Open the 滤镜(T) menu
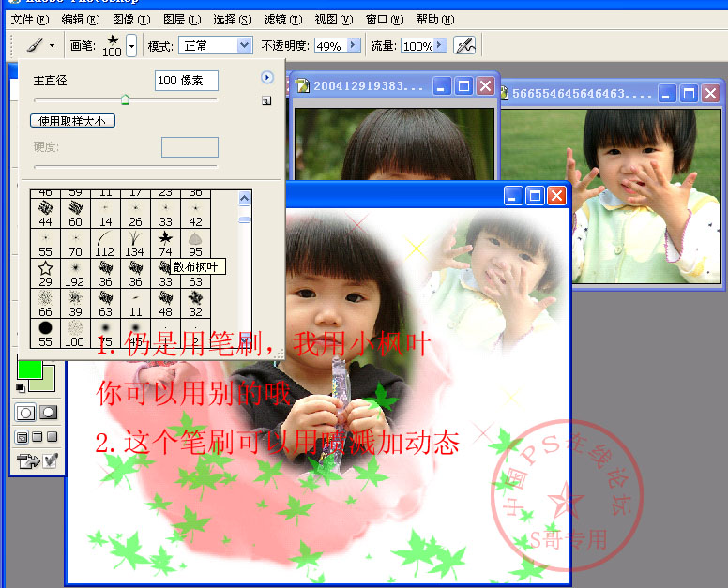 pos(283,20)
